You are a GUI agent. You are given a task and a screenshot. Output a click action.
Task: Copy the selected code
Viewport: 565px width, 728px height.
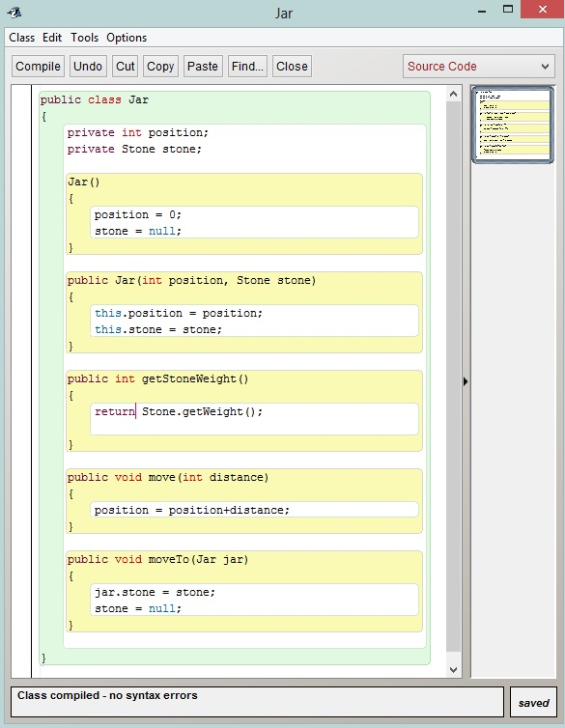click(x=160, y=67)
